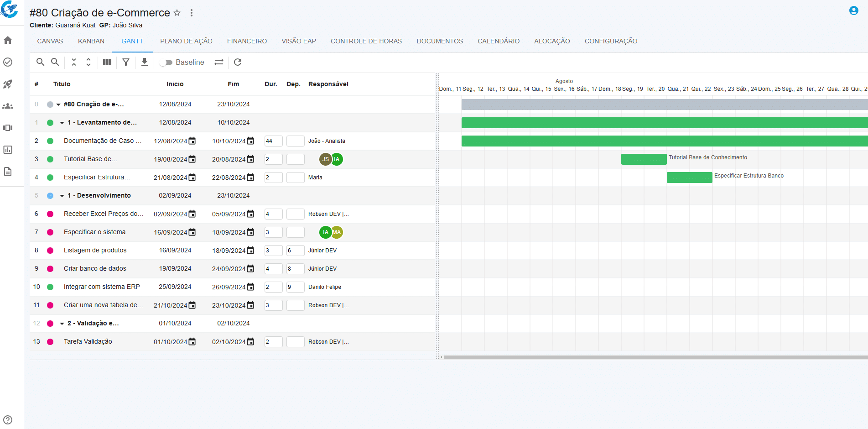Open the CONFIGURAÇÃO tab

[611, 41]
